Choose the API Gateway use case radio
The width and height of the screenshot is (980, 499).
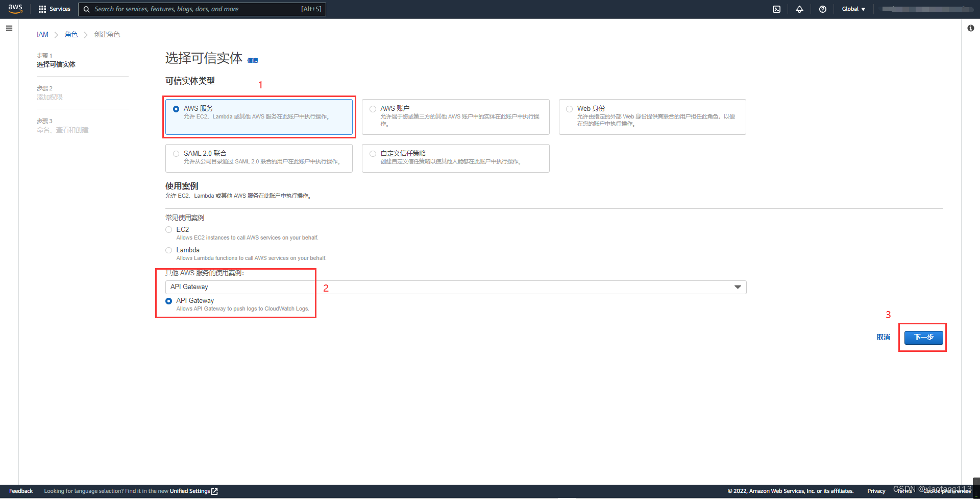168,301
